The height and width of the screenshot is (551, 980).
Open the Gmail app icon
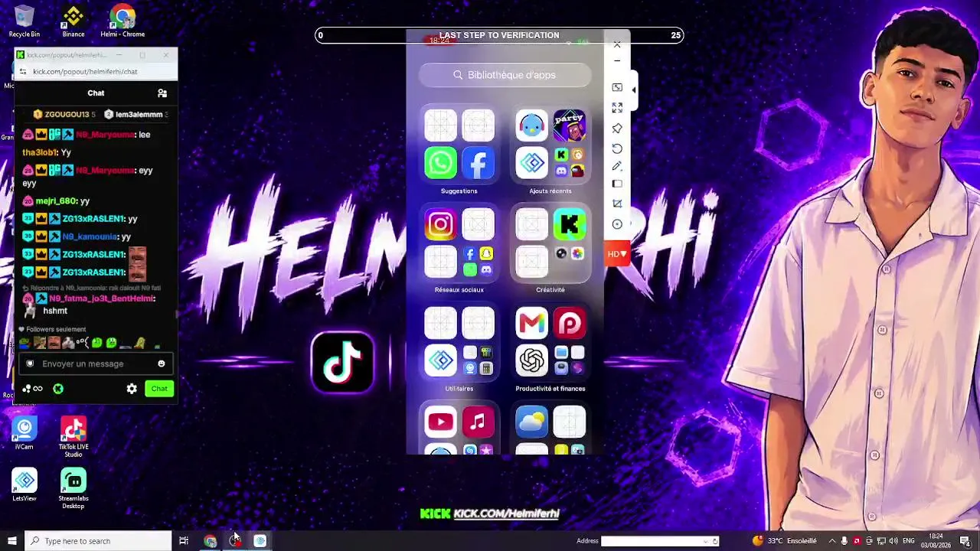click(531, 323)
